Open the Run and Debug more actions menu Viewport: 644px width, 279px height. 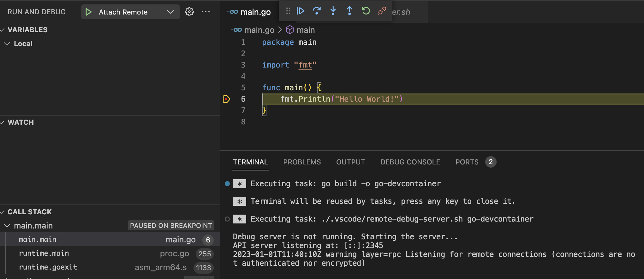click(x=206, y=12)
